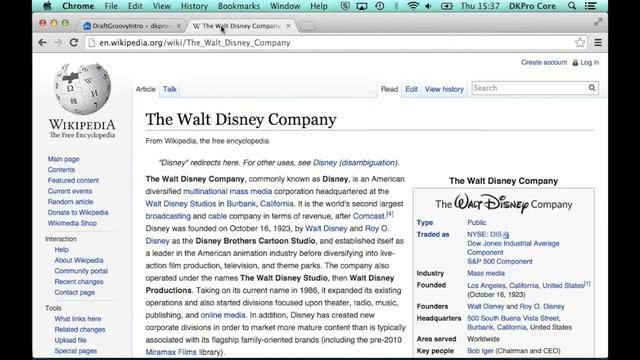The width and height of the screenshot is (640, 360).
Task: Open the View history tab
Action: coord(444,89)
